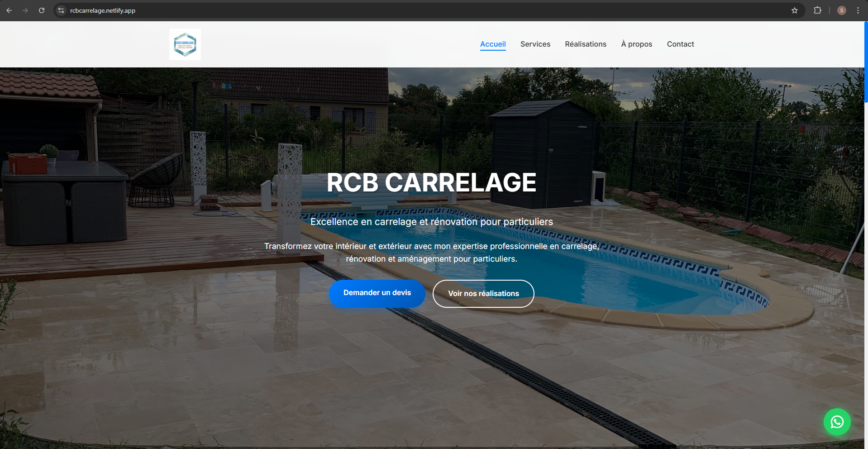Bookmark the page with the star icon
Viewport: 868px width, 449px height.
pyautogui.click(x=794, y=10)
